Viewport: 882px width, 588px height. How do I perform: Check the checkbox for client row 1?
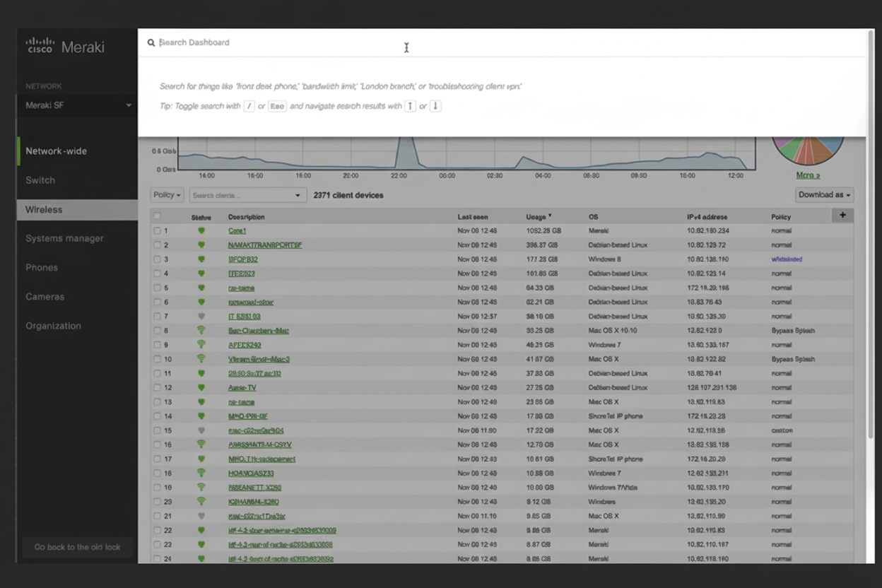pyautogui.click(x=157, y=230)
